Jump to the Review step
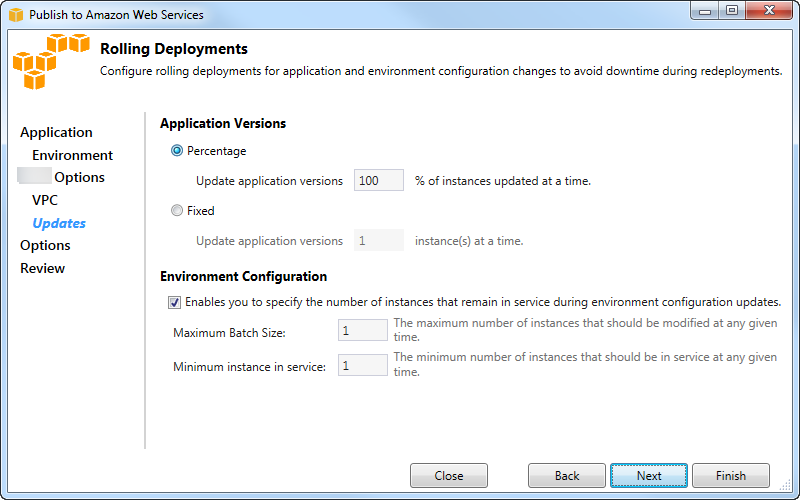Screen dimensions: 800x500 (x=42, y=268)
